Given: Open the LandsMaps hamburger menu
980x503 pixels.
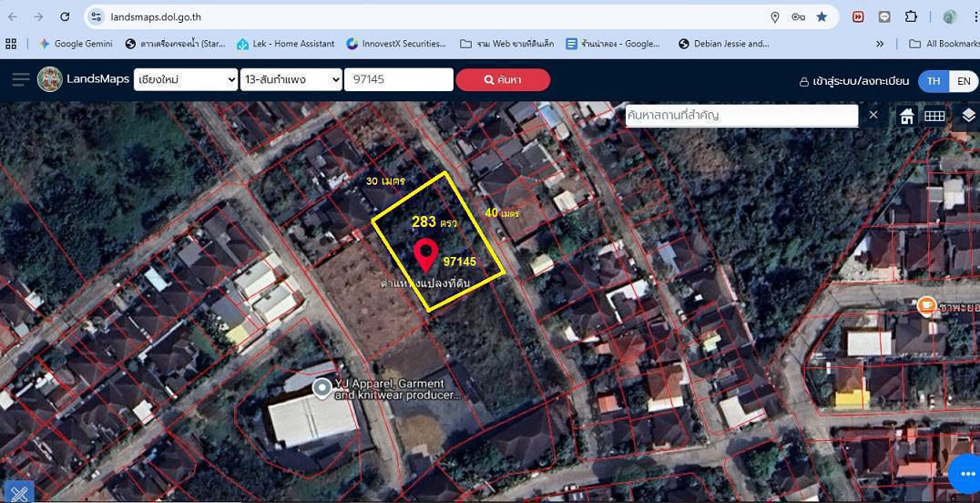Looking at the screenshot, I should click(20, 80).
